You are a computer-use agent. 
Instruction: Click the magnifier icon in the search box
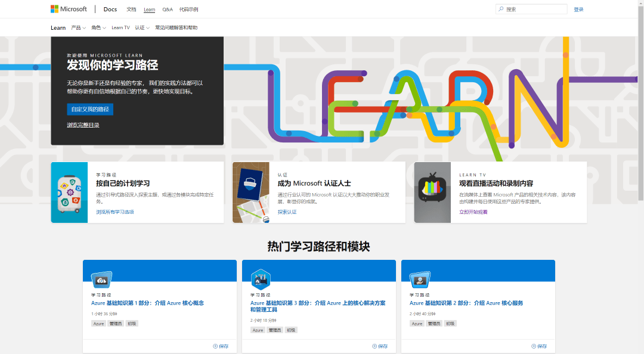[501, 8]
